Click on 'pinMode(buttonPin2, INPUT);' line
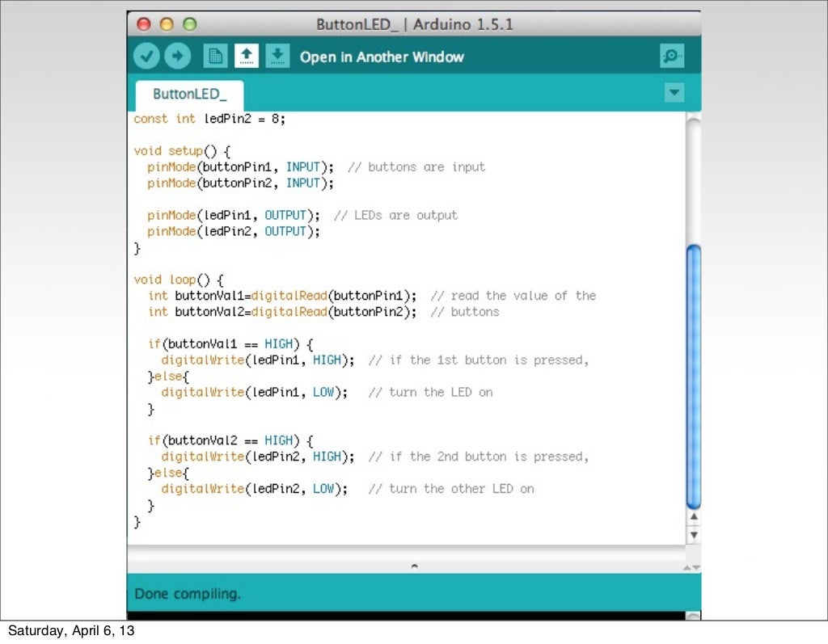Image resolution: width=828 pixels, height=644 pixels. (x=240, y=183)
